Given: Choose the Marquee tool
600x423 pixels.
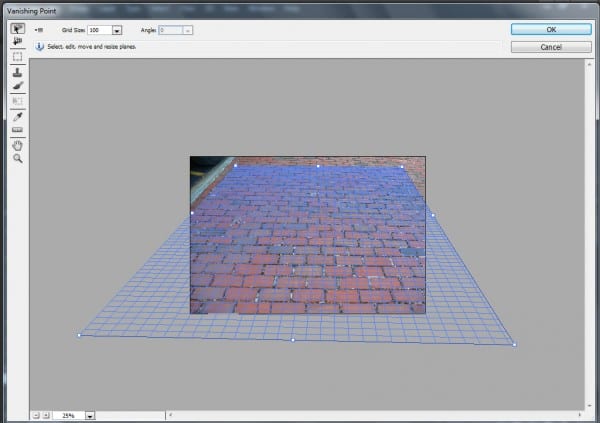Looking at the screenshot, I should 17,57.
